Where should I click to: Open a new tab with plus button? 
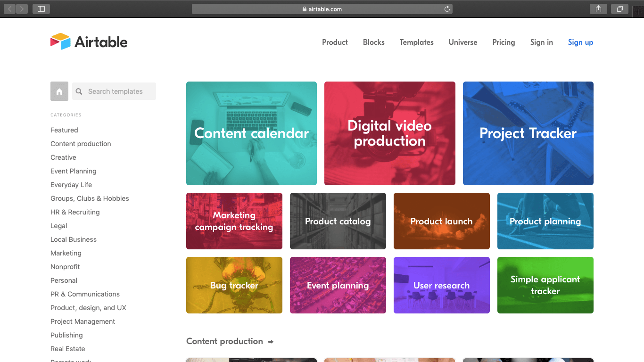[638, 12]
